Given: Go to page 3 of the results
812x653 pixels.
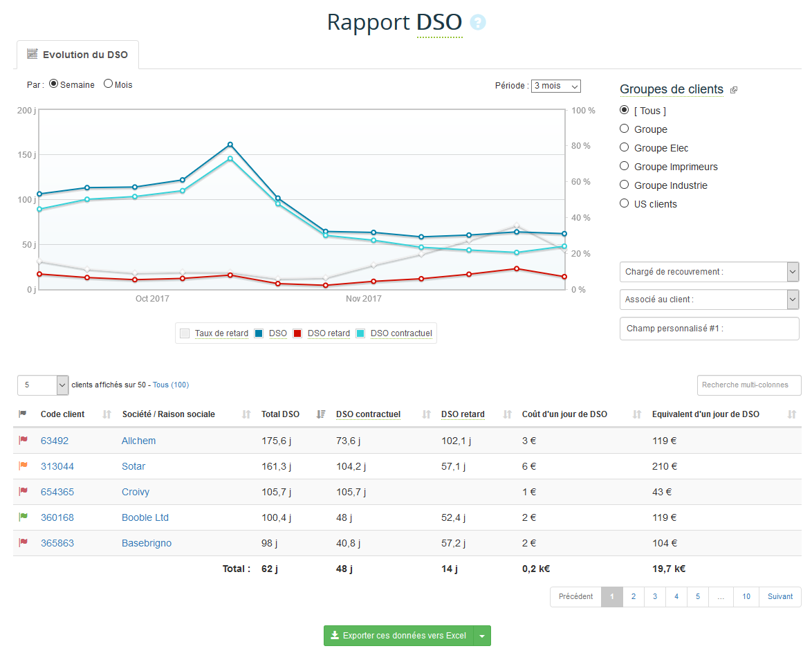Looking at the screenshot, I should (655, 596).
